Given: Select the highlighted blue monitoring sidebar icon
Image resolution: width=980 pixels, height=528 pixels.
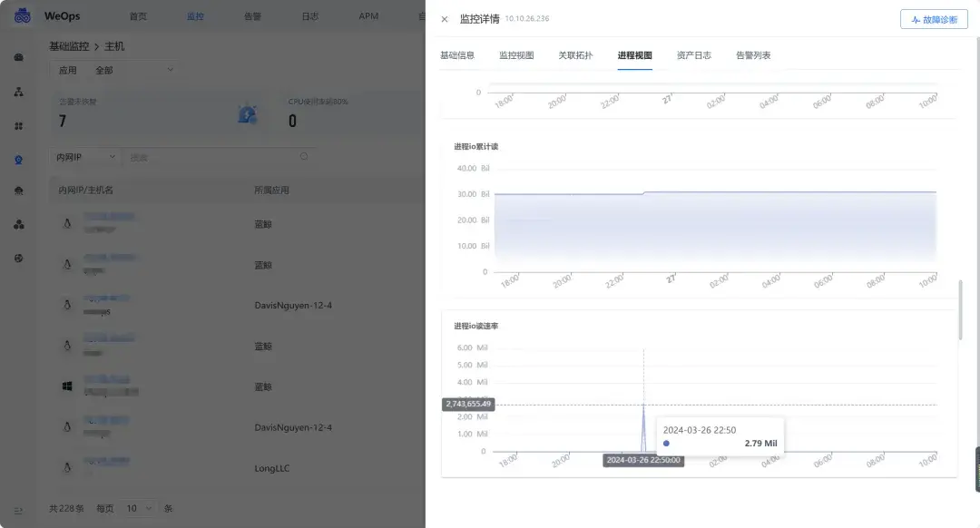Looking at the screenshot, I should coord(18,159).
